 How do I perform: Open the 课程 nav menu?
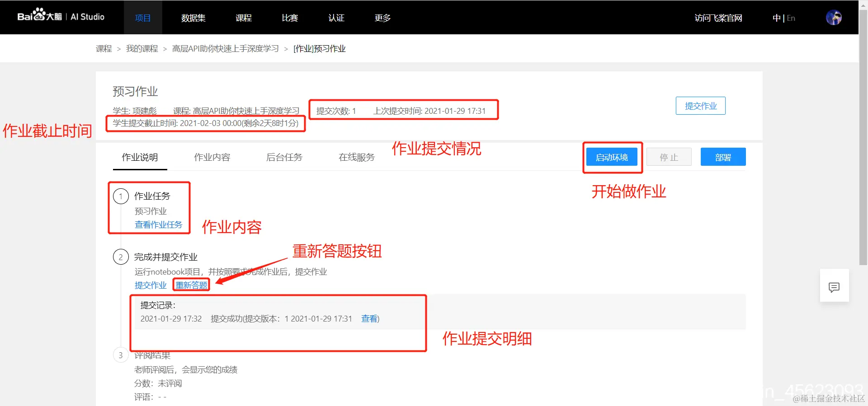pos(244,18)
